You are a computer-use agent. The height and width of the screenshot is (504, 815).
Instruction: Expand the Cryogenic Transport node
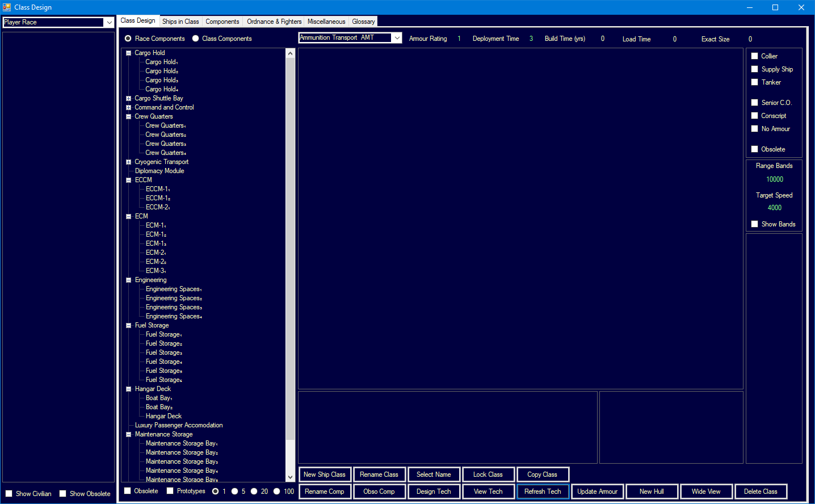click(129, 162)
